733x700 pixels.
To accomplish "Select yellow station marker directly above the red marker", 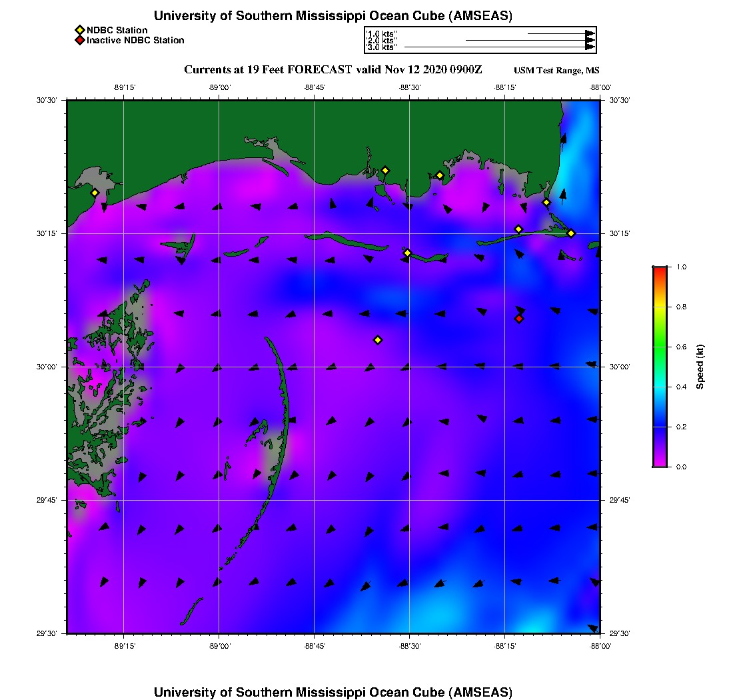I will [518, 229].
